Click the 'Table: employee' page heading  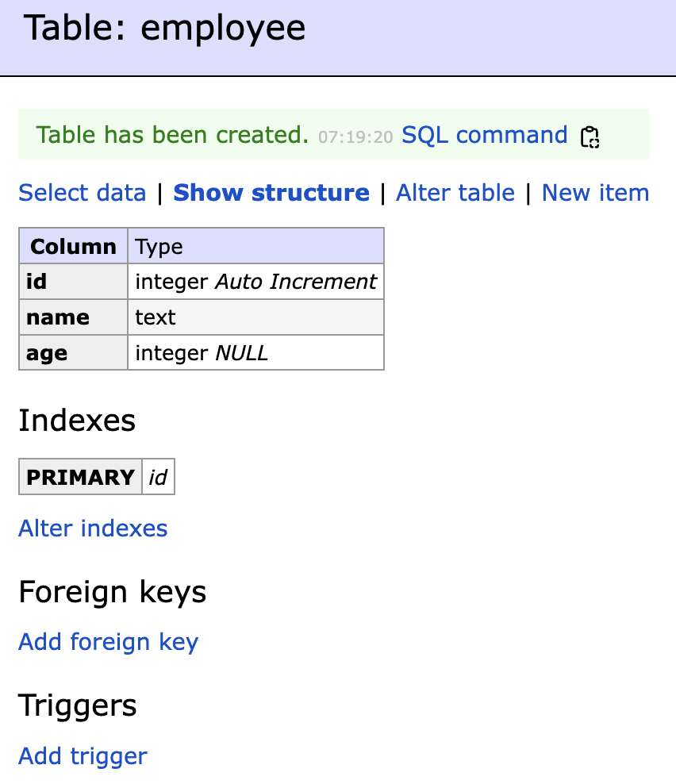165,29
